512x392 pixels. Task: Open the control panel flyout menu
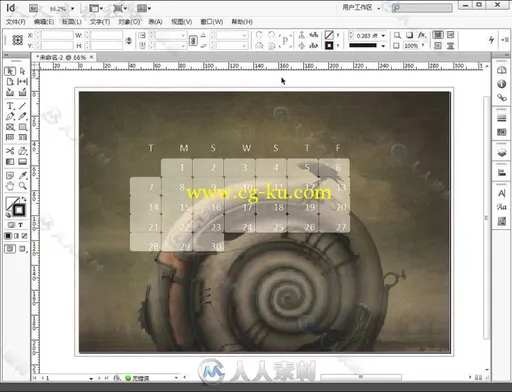coord(504,40)
